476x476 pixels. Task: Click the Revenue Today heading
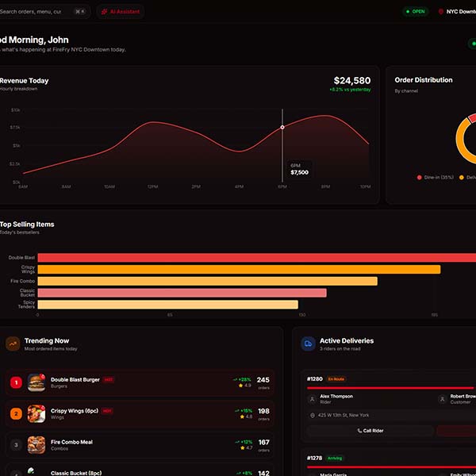(x=25, y=81)
